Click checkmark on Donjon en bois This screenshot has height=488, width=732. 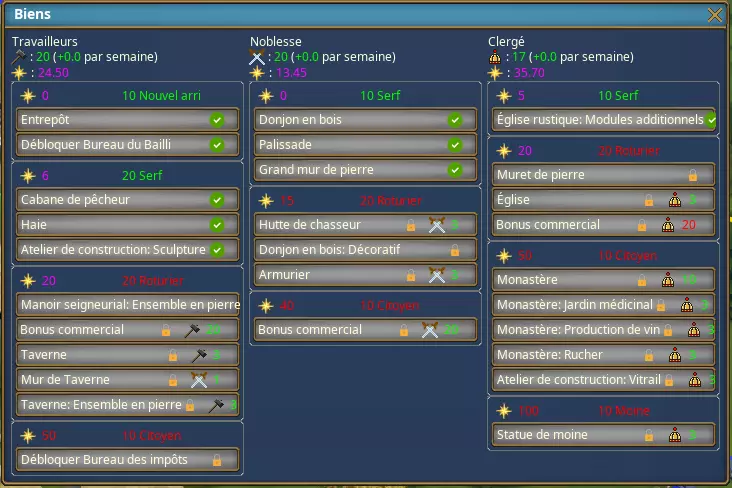455,120
